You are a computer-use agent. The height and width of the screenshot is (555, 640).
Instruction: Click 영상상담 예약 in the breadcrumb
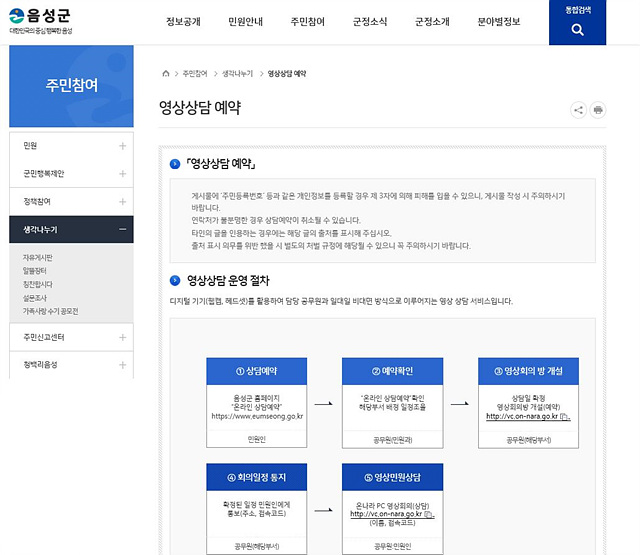point(287,73)
